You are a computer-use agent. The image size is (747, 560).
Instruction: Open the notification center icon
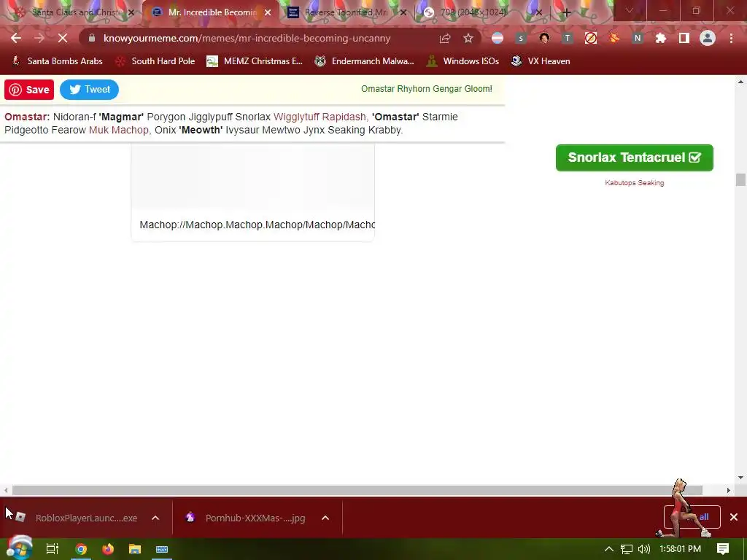point(723,549)
